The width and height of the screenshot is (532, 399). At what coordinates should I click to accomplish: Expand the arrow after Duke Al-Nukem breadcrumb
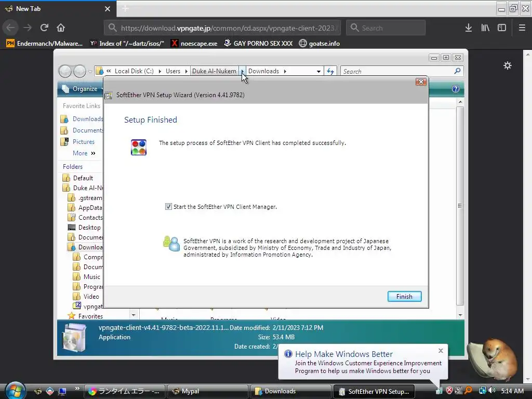tap(242, 71)
